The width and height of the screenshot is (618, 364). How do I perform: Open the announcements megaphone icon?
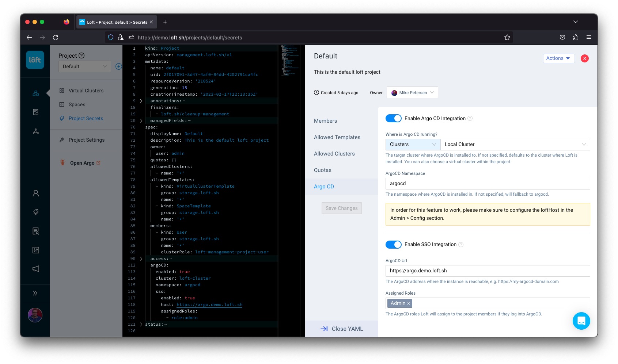(x=36, y=269)
